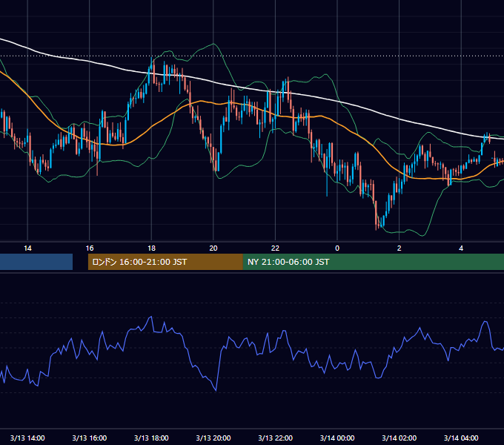Click the price chart axis label 2
The height and width of the screenshot is (445, 504).
pyautogui.click(x=399, y=248)
